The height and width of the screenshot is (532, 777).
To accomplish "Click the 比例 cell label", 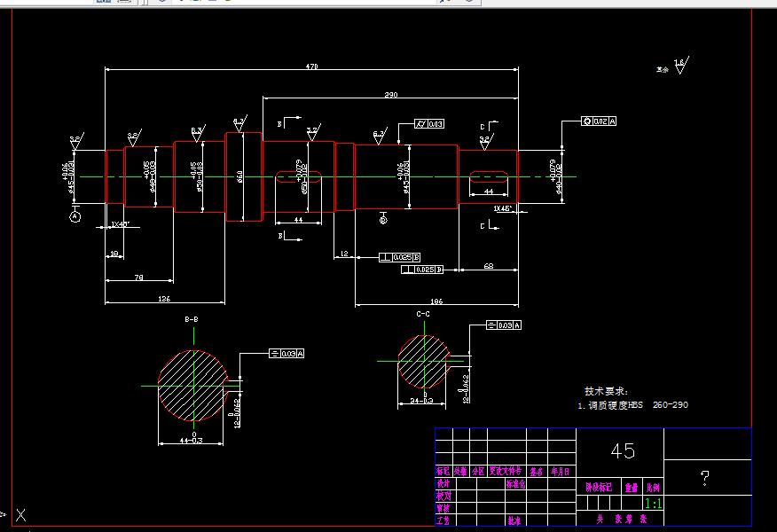I will 653,488.
